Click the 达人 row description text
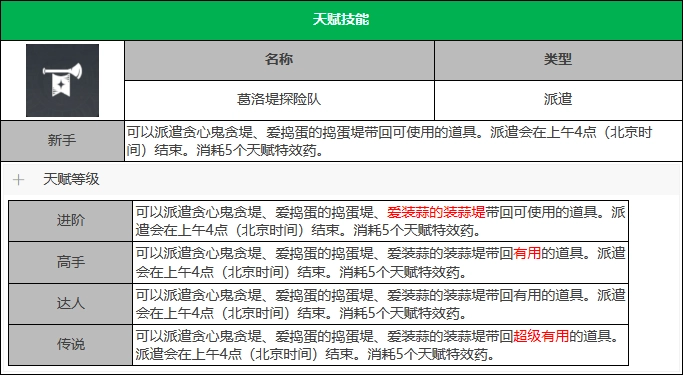This screenshot has height=376, width=683. point(380,304)
